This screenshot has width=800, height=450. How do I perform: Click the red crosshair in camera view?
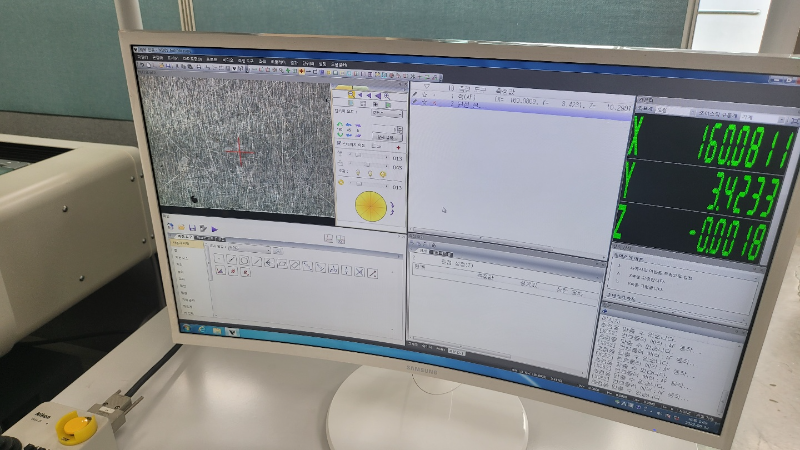[x=239, y=152]
